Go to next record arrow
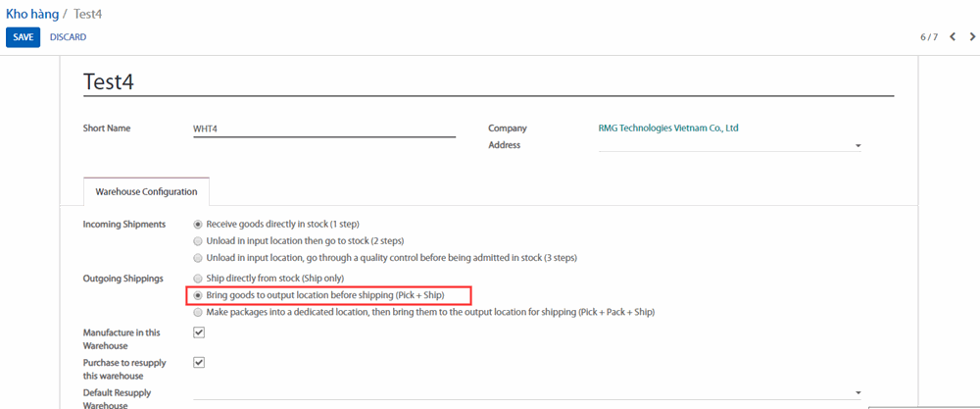The height and width of the screenshot is (409, 980). [971, 37]
